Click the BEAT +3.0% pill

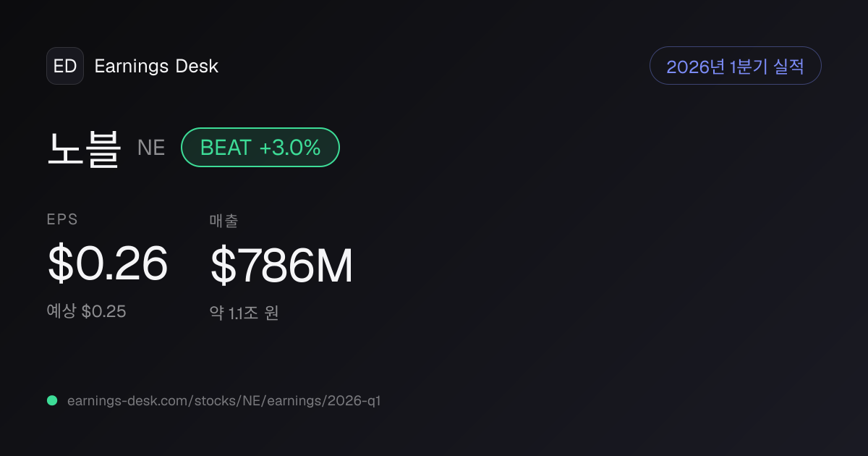(260, 148)
